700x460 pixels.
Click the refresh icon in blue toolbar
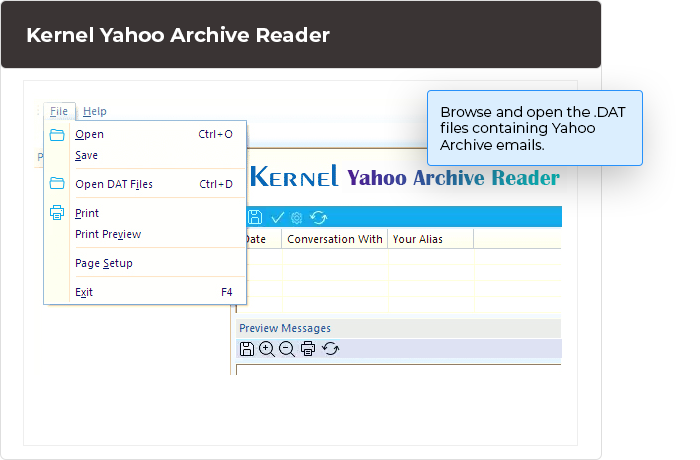tap(318, 217)
